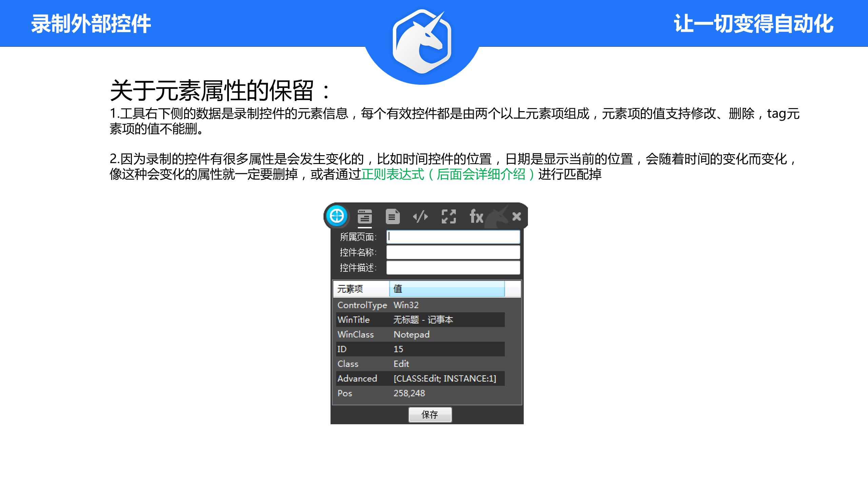Open the fx function icon
The width and height of the screenshot is (868, 488).
coord(476,217)
